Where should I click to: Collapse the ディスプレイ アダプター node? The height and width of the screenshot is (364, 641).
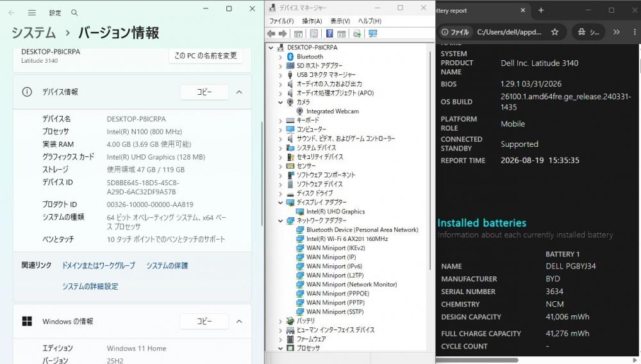(x=281, y=203)
